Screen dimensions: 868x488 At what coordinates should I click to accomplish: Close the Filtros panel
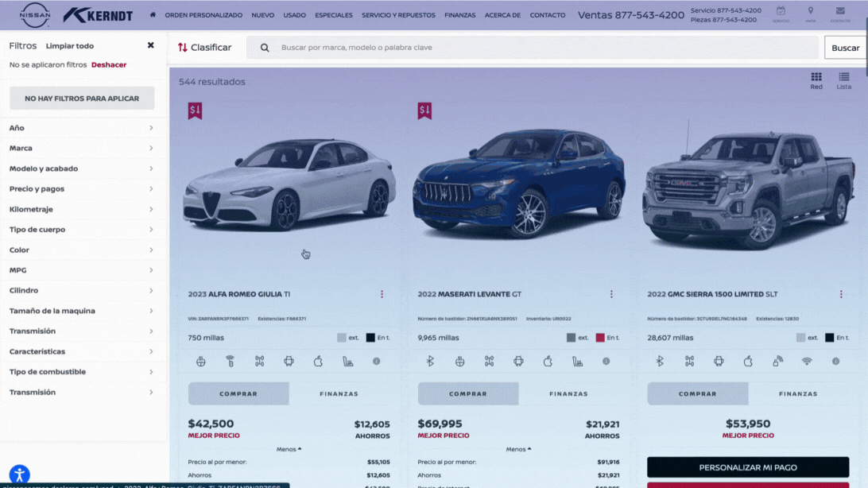pos(150,45)
